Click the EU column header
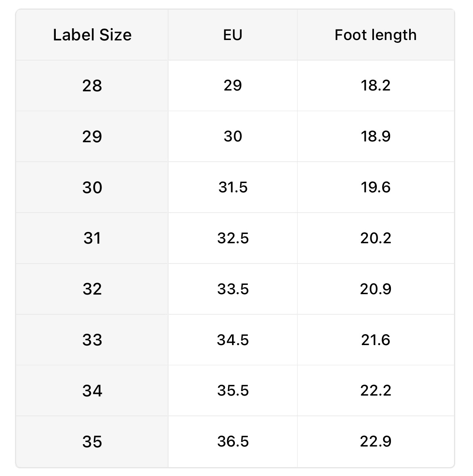Screen dimensions: 473x476 232,35
